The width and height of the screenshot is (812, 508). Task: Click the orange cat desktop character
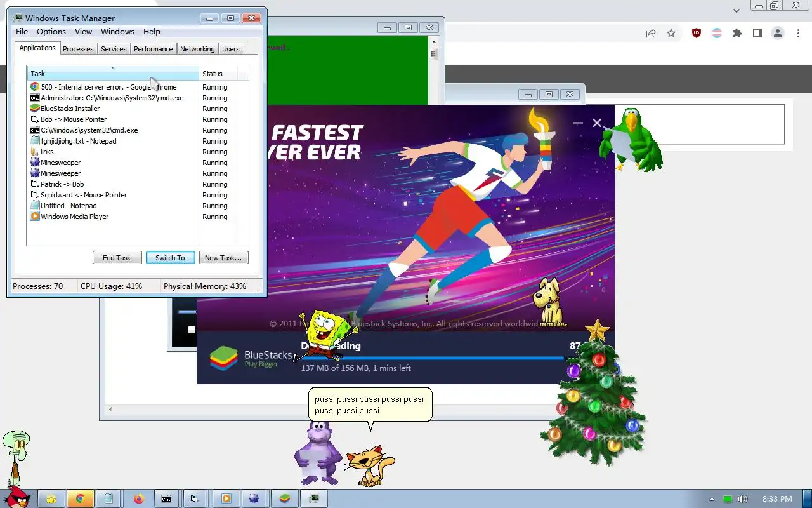tap(370, 466)
